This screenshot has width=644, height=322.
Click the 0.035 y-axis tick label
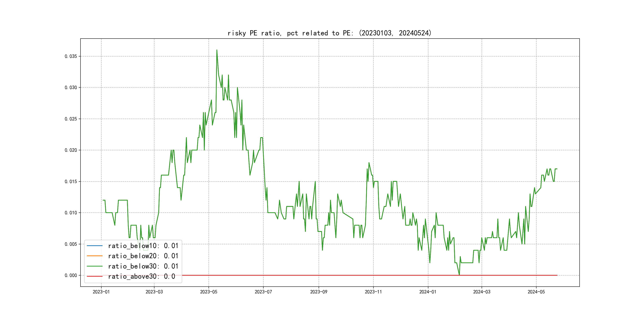71,56
